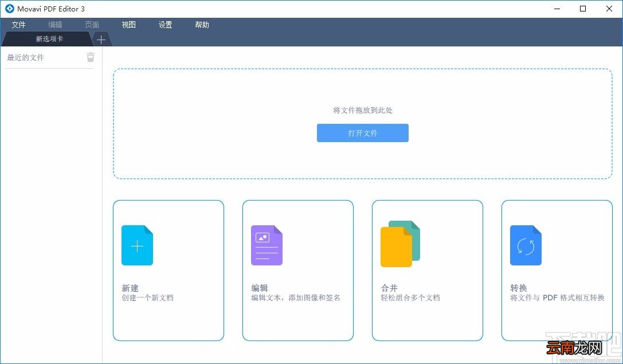
Task: Click the 最近的文件 heading
Action: (x=25, y=58)
